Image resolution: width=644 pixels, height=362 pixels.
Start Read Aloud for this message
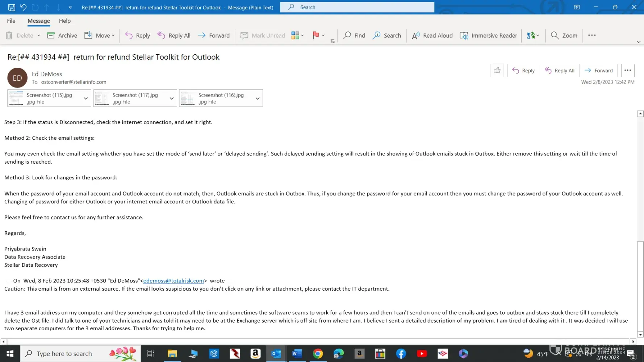click(432, 35)
